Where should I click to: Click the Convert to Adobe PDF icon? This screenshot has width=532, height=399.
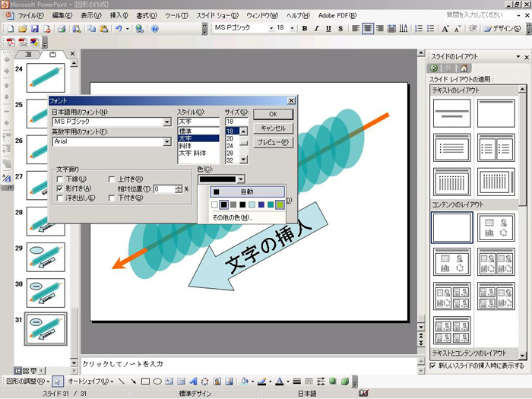11,43
